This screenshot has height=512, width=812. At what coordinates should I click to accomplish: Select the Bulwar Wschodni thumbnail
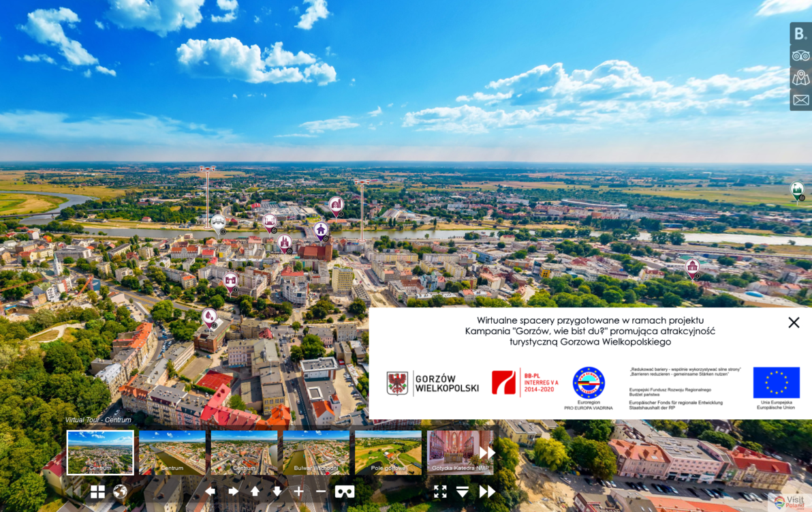tap(316, 453)
